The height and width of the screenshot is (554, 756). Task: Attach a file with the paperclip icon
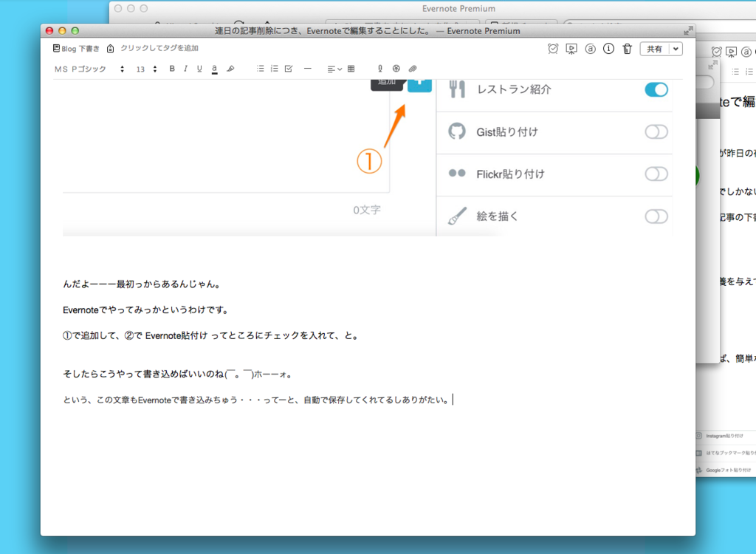[x=413, y=69]
